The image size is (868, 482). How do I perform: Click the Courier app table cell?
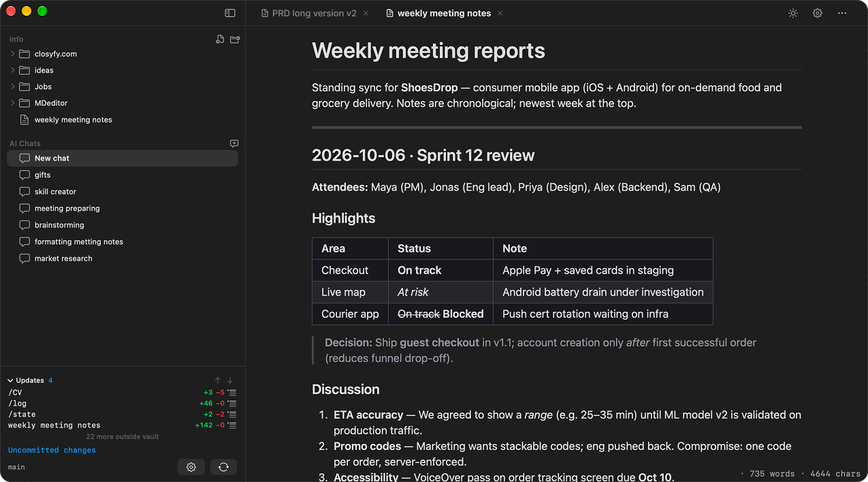350,314
